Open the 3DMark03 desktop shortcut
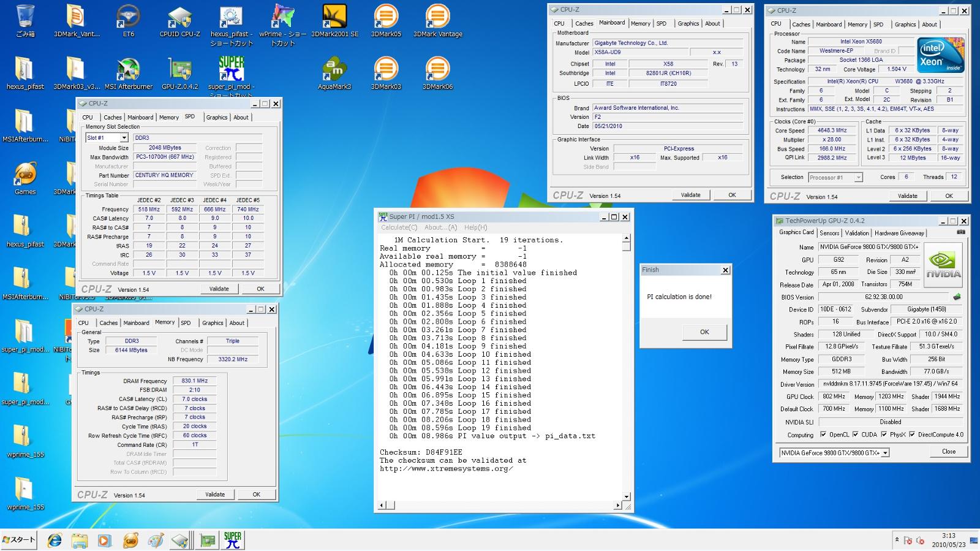The image size is (980, 551). 386,74
